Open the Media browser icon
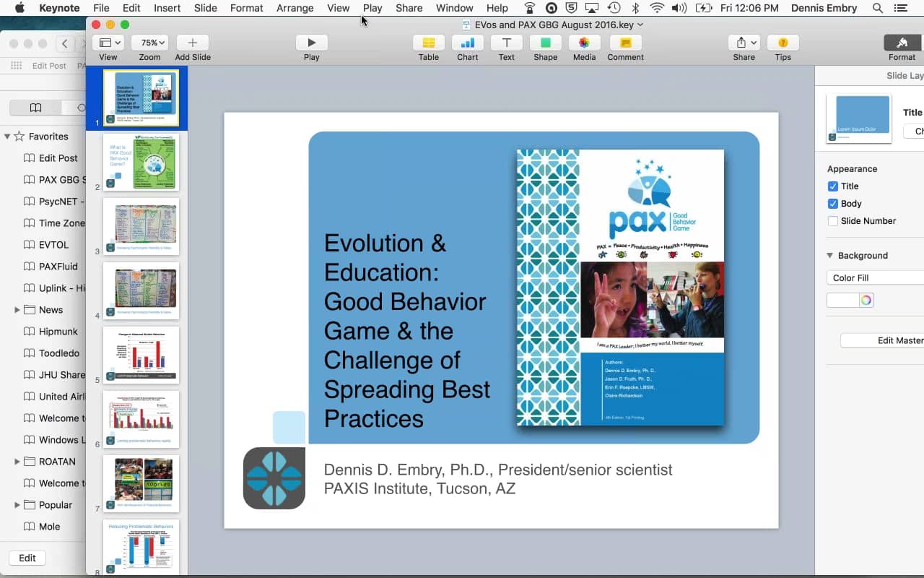Screen dimensions: 924x578 [x=585, y=43]
